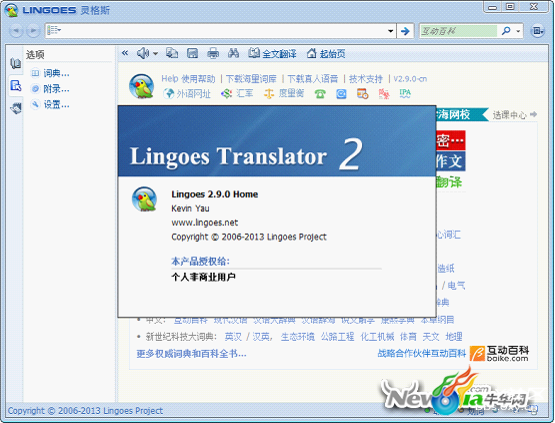
Task: Click the parrot logo in about dialog
Action: [x=144, y=199]
